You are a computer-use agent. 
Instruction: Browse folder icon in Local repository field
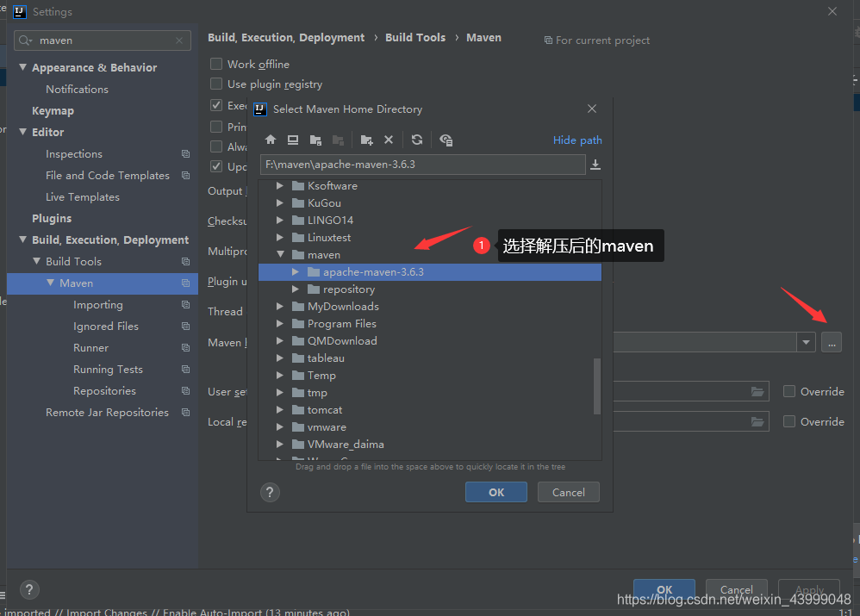pyautogui.click(x=757, y=422)
